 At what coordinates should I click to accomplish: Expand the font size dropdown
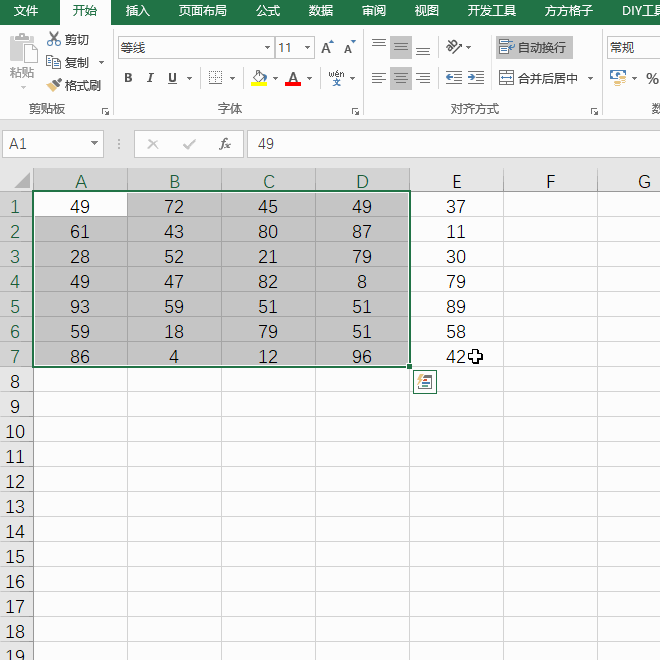point(308,47)
